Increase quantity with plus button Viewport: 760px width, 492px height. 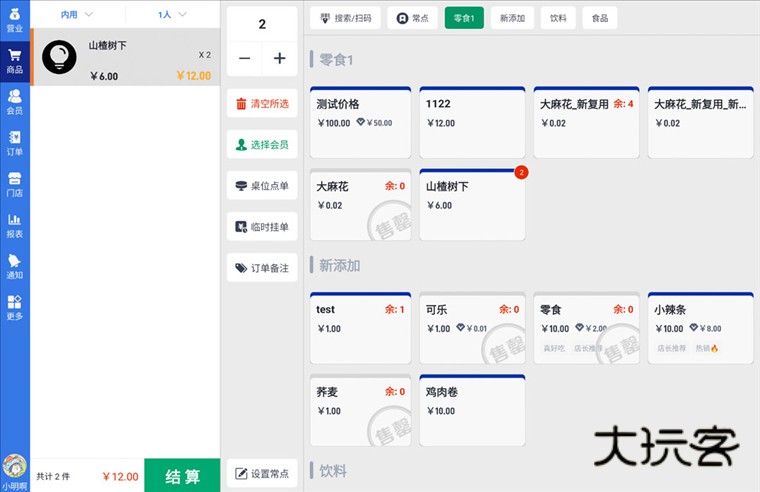(x=280, y=59)
